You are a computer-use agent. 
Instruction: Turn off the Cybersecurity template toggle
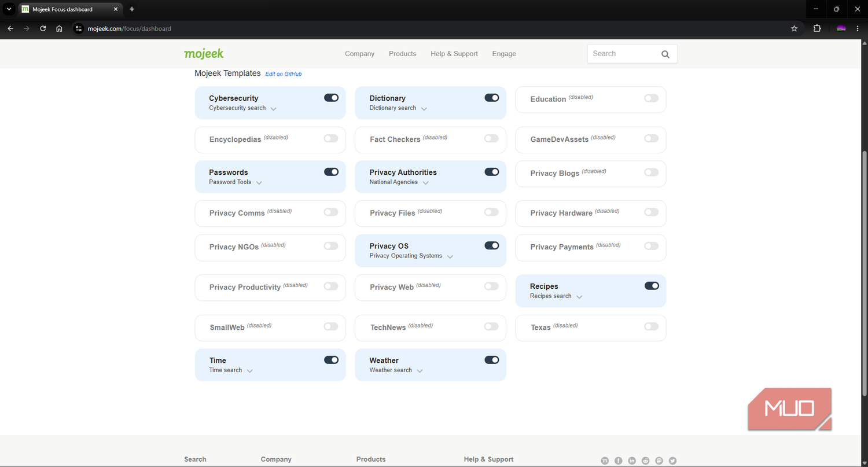pos(332,98)
